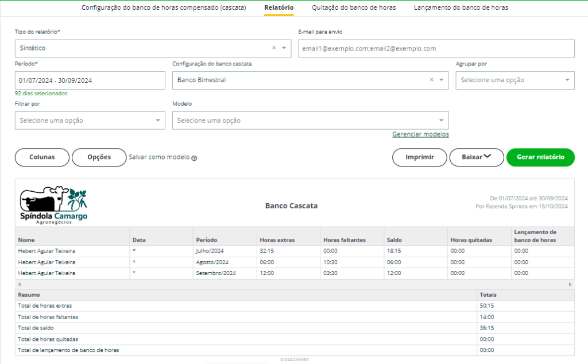Click Total de horas extras summary row
The width and height of the screenshot is (588, 364).
[295, 306]
